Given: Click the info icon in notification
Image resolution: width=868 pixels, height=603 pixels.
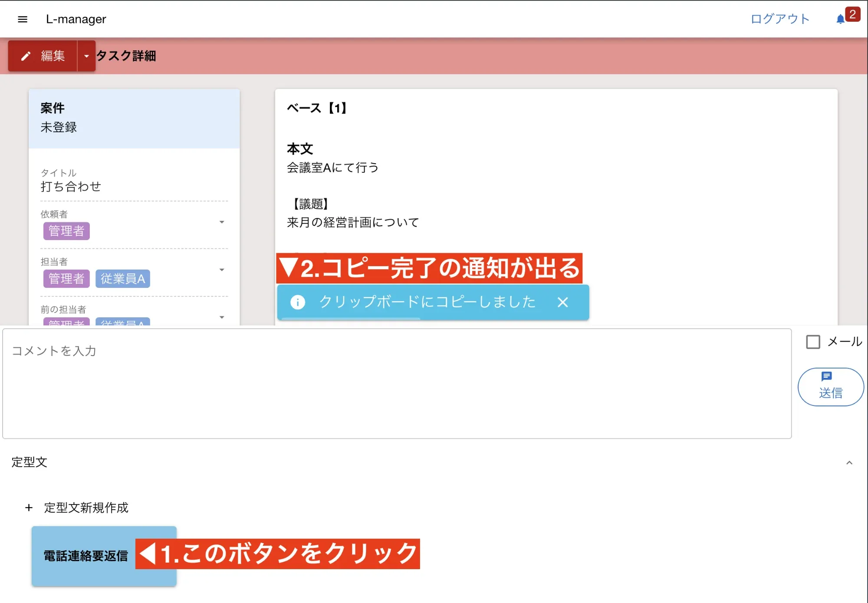Looking at the screenshot, I should point(298,302).
